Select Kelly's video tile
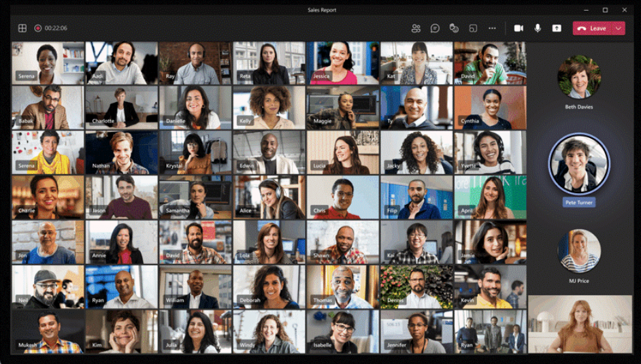The width and height of the screenshot is (641, 364). click(269, 108)
